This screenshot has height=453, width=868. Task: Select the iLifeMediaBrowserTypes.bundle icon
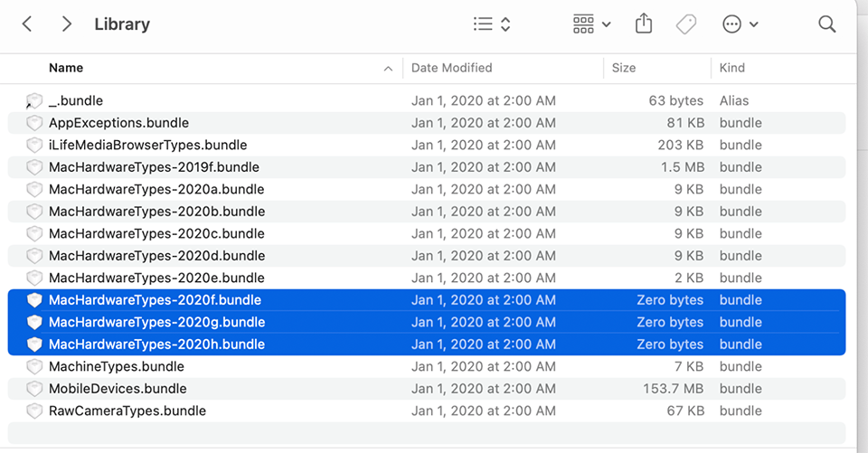coord(34,145)
